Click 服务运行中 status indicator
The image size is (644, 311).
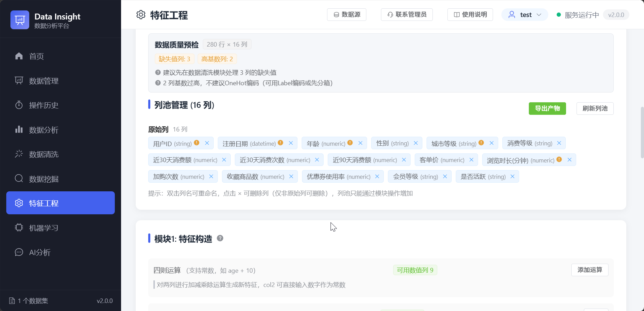tap(578, 15)
